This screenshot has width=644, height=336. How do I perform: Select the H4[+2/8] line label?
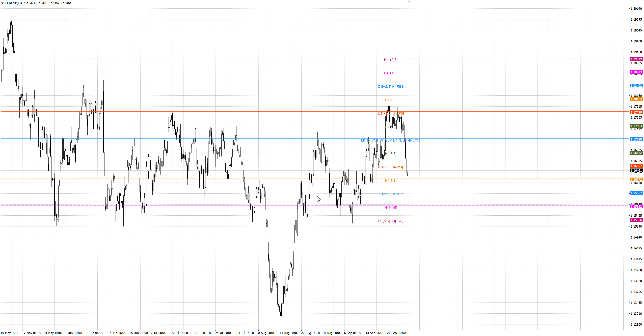pos(390,60)
